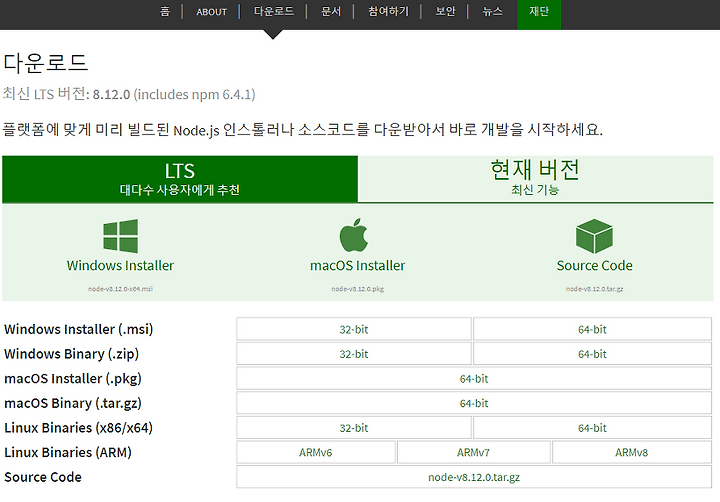The width and height of the screenshot is (720, 502).
Task: Click the node-v8.12.0.pkg filename text
Action: 357,289
